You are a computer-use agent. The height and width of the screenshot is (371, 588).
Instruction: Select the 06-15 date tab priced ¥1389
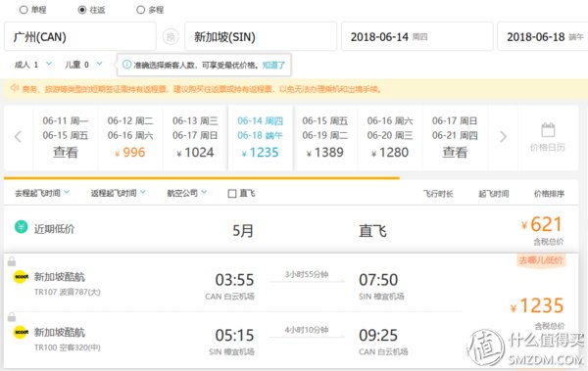(x=324, y=137)
